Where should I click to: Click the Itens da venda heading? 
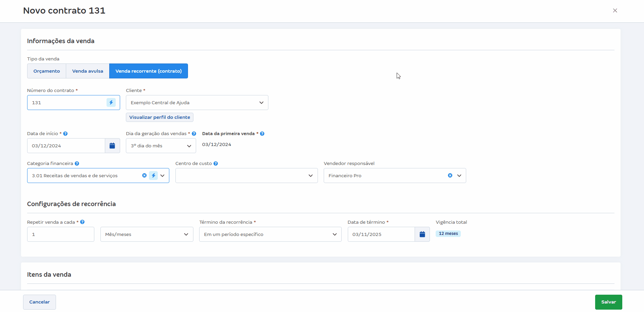tap(49, 275)
